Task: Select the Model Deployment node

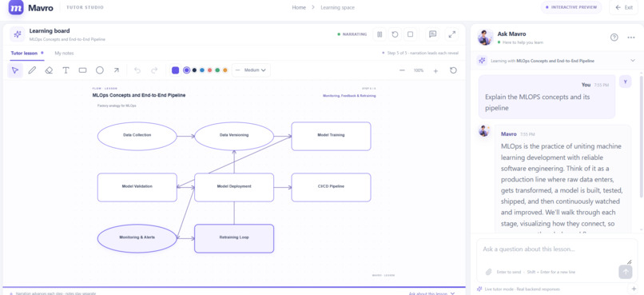Action: pyautogui.click(x=234, y=187)
